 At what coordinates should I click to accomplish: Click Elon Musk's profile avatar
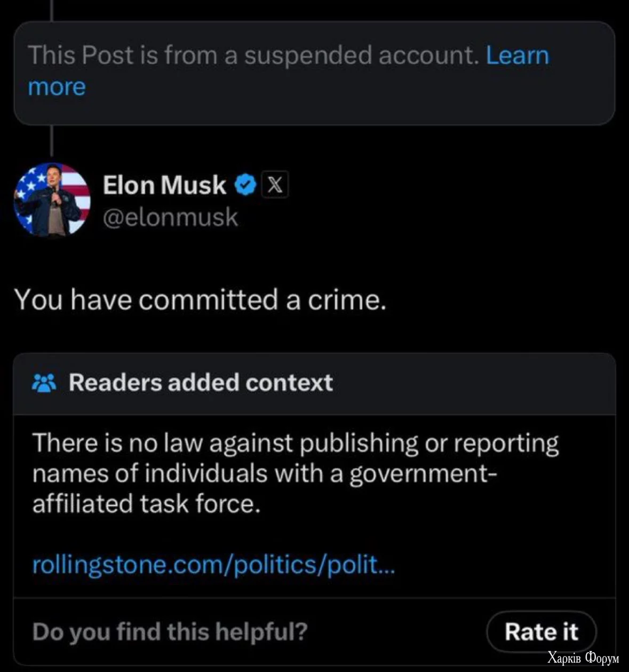click(x=52, y=200)
